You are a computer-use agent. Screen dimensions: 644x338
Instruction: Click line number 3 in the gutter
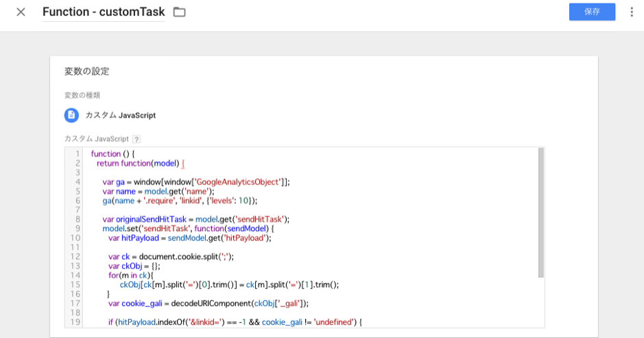78,173
